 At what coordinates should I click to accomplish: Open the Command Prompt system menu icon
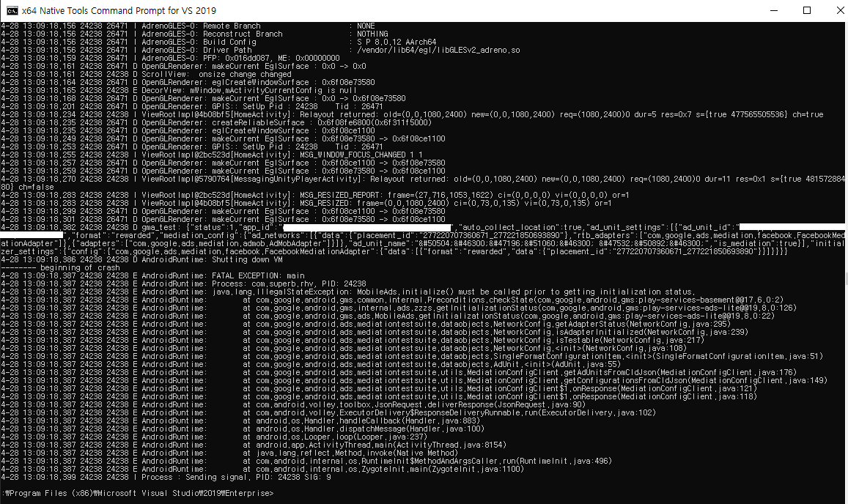pos(11,10)
